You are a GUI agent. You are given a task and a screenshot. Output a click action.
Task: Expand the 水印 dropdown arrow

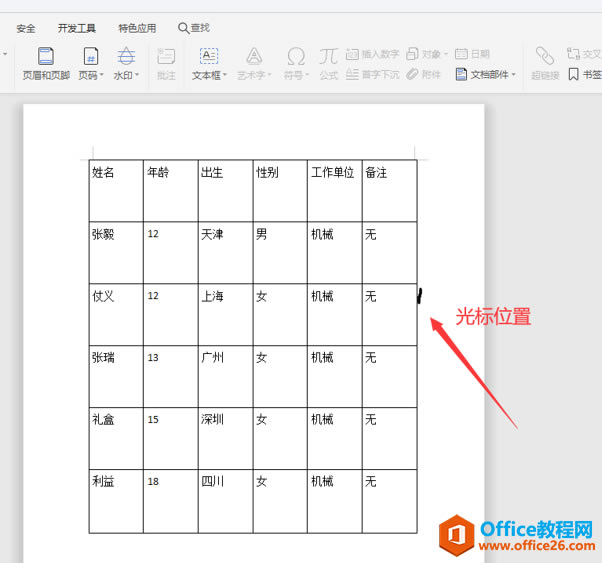137,75
